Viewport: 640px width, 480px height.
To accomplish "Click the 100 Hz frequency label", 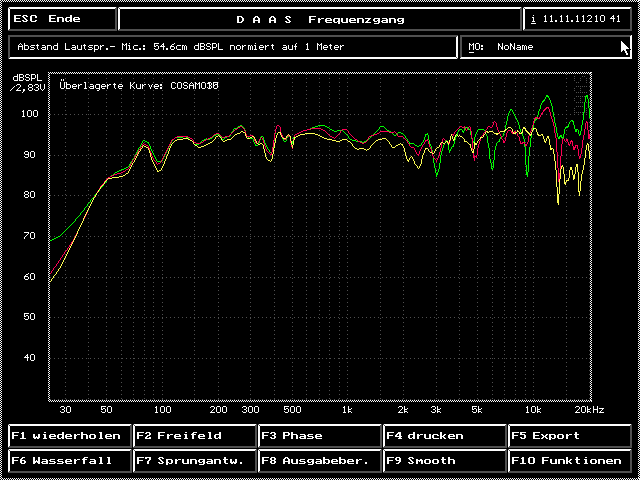I will [162, 410].
